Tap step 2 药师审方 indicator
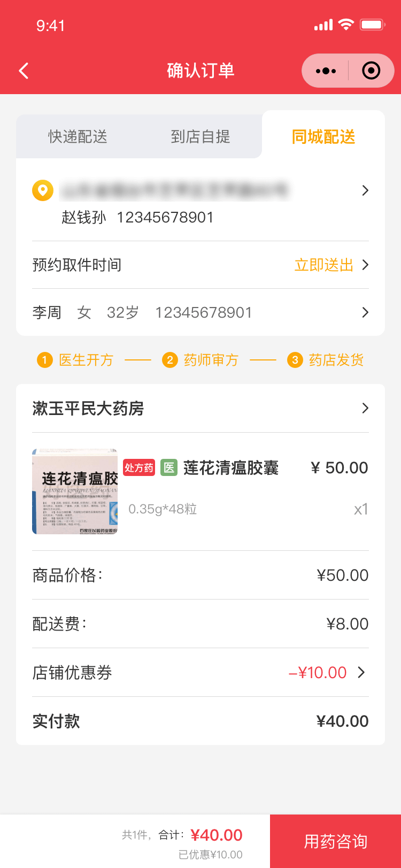The image size is (401, 868). point(200,360)
